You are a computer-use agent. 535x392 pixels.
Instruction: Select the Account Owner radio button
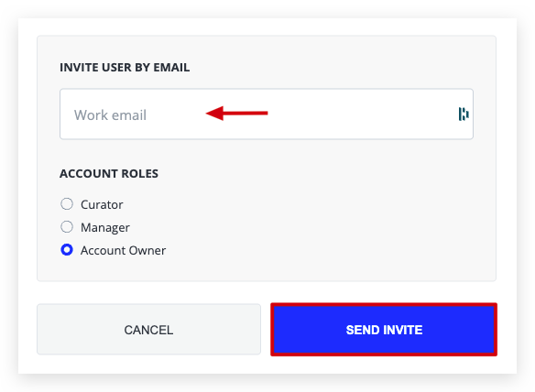point(67,250)
